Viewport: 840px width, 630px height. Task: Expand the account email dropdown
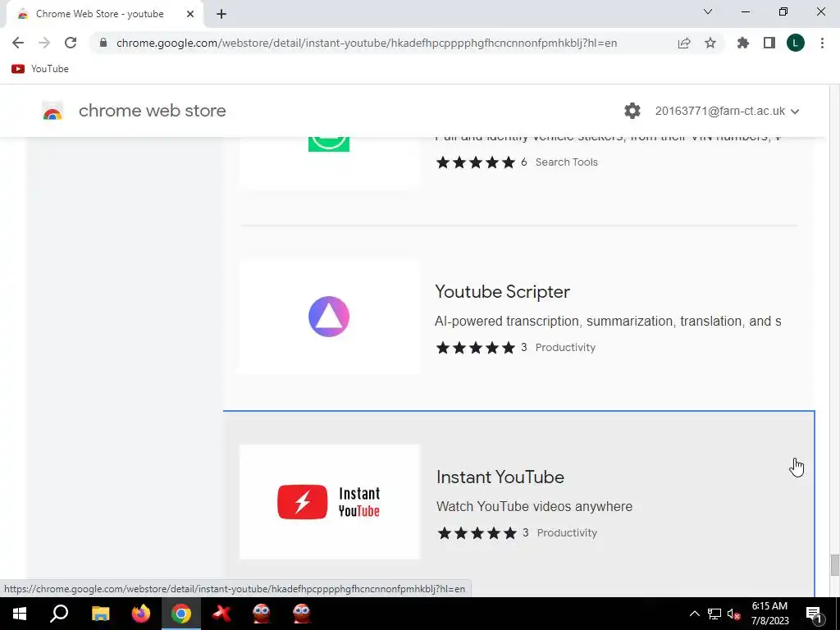pyautogui.click(x=727, y=111)
